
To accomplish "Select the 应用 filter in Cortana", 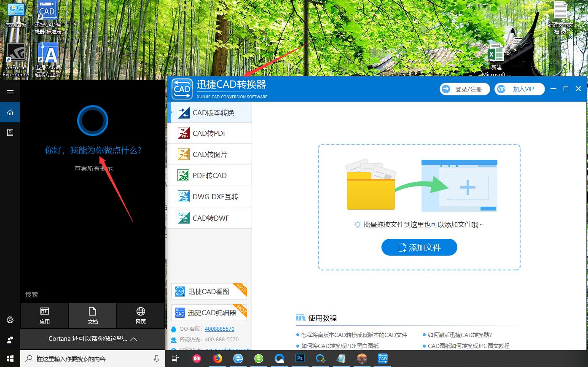I will pyautogui.click(x=44, y=316).
